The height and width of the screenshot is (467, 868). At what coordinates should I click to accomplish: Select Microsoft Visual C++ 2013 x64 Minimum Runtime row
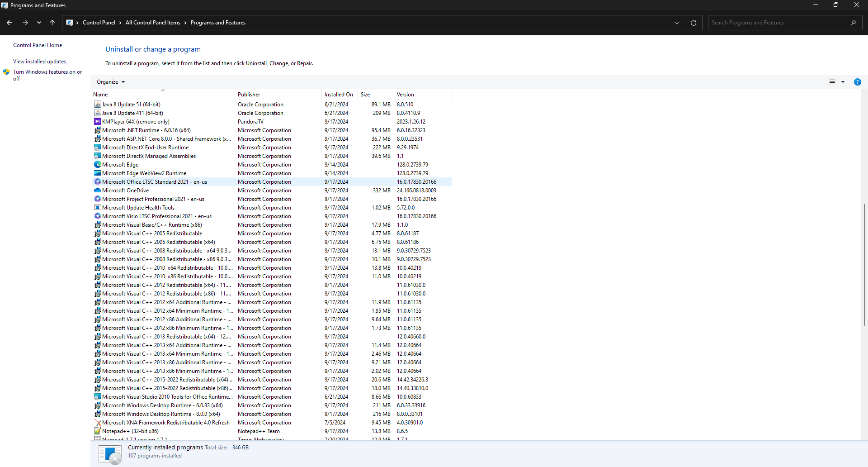(x=272, y=354)
